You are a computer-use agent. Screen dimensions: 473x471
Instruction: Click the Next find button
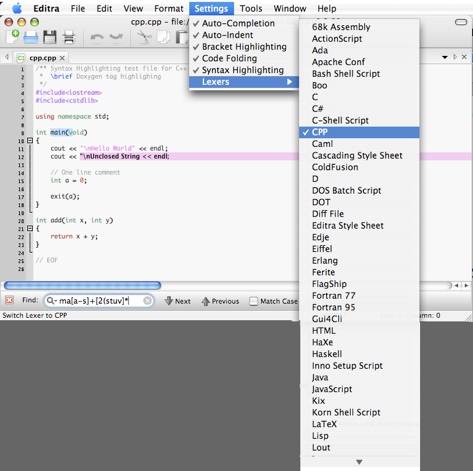coord(178,301)
